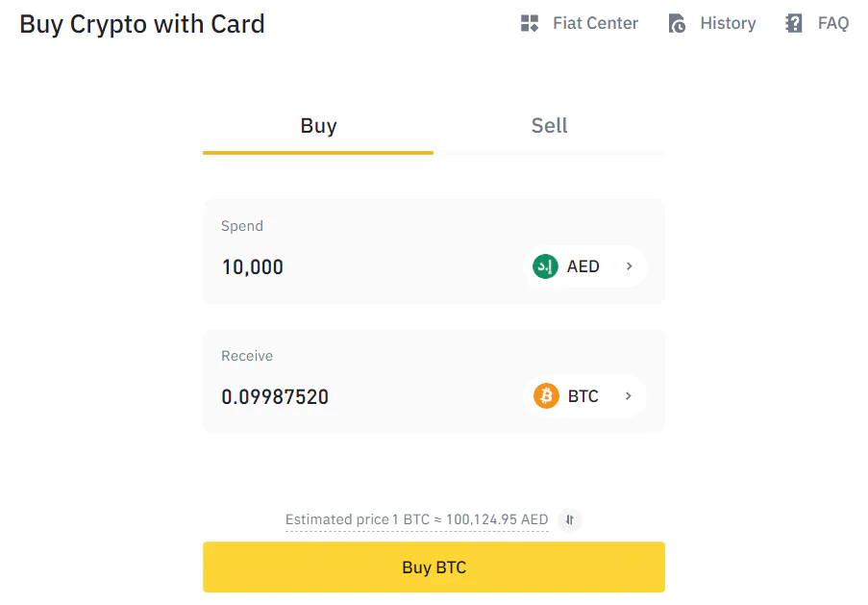Open the Fiat Center link text

tap(595, 23)
